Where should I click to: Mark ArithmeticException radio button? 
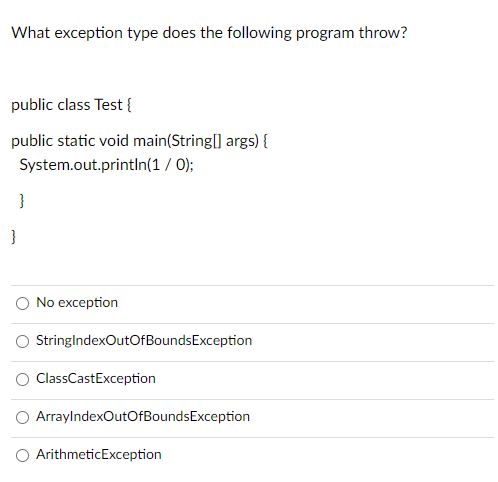click(x=22, y=455)
